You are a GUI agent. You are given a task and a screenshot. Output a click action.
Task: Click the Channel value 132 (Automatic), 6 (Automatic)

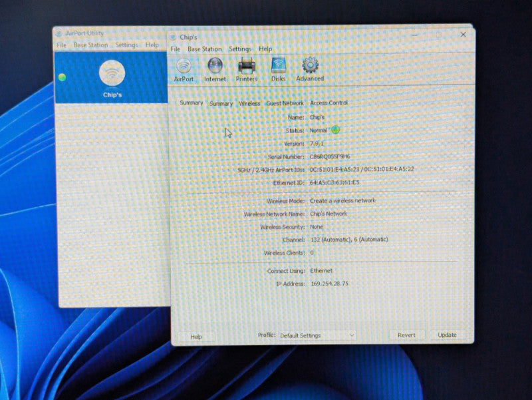point(349,240)
